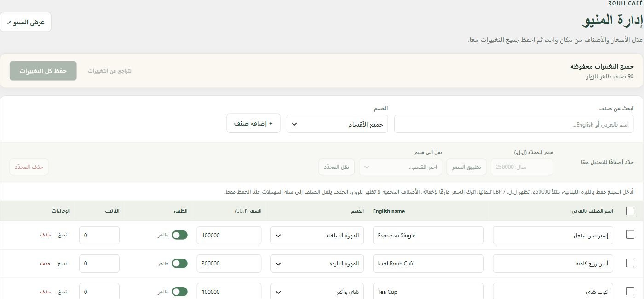644x299 pixels.
Task: Click the السعر (ل.ل.) column header
Action: tap(248, 211)
